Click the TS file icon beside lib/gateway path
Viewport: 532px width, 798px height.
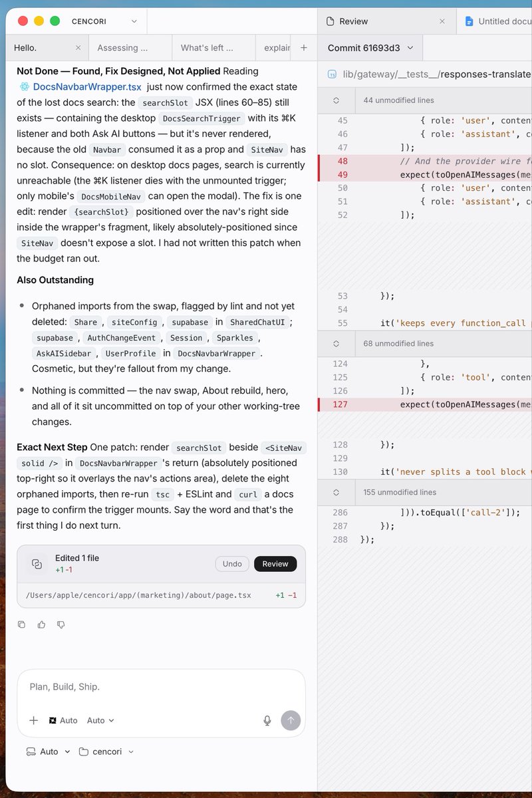[x=332, y=74]
